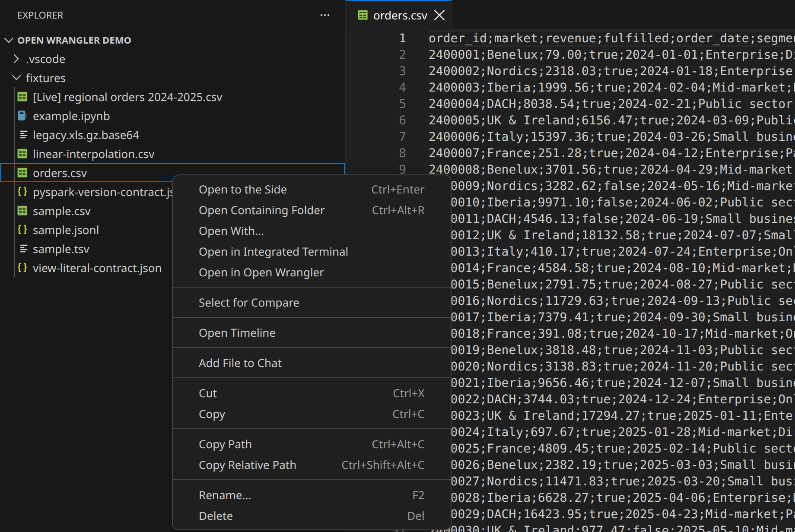
Task: Choose Open Timeline
Action: point(312,333)
